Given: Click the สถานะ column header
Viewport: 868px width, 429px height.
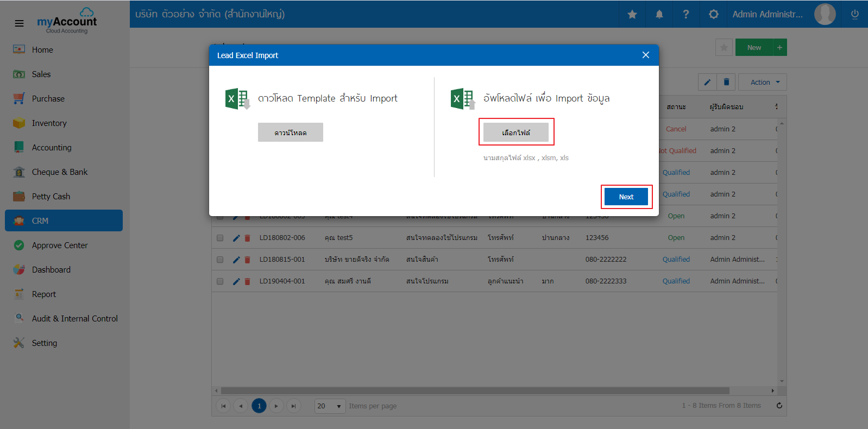Looking at the screenshot, I should tap(676, 107).
